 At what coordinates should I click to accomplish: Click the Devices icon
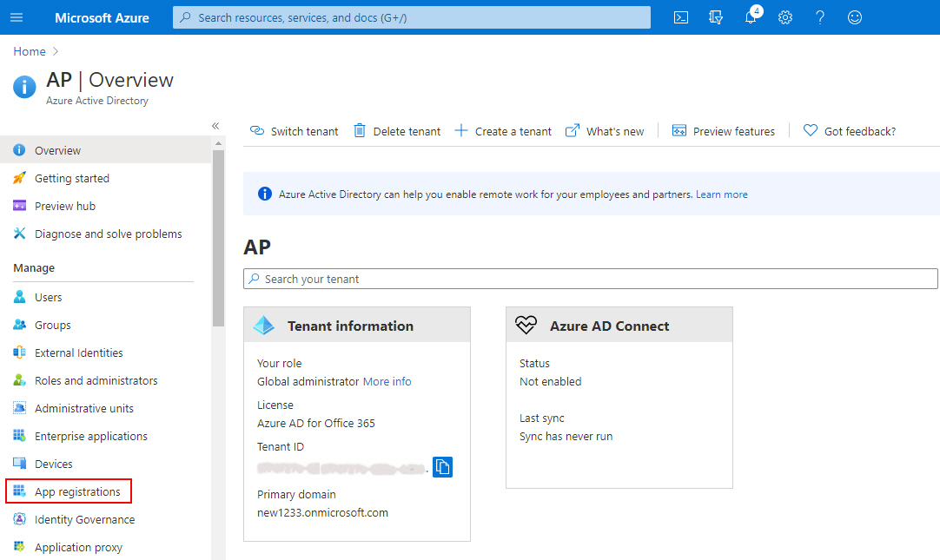[19, 463]
